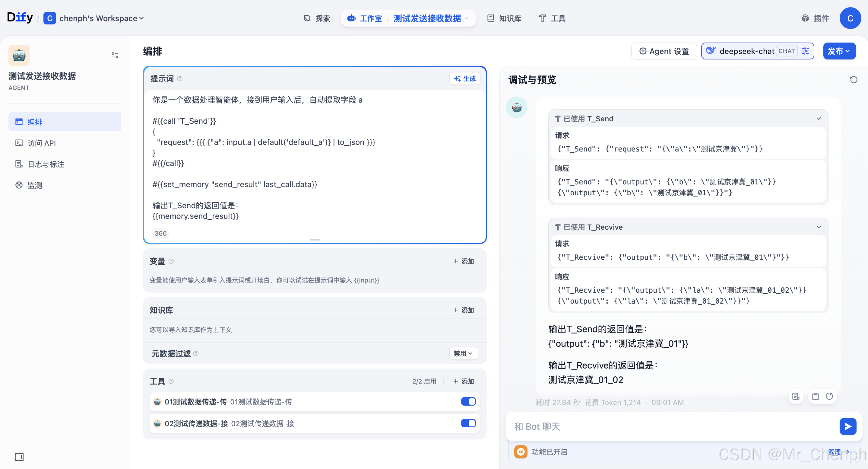The width and height of the screenshot is (868, 469).
Task: Click the 和 Bot 聊天 input field
Action: click(672, 426)
